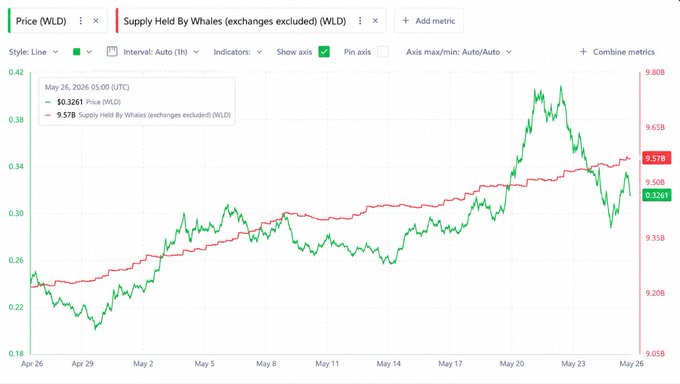Remove the Price (WLD) metric
This screenshot has height=384, width=680.
click(96, 21)
